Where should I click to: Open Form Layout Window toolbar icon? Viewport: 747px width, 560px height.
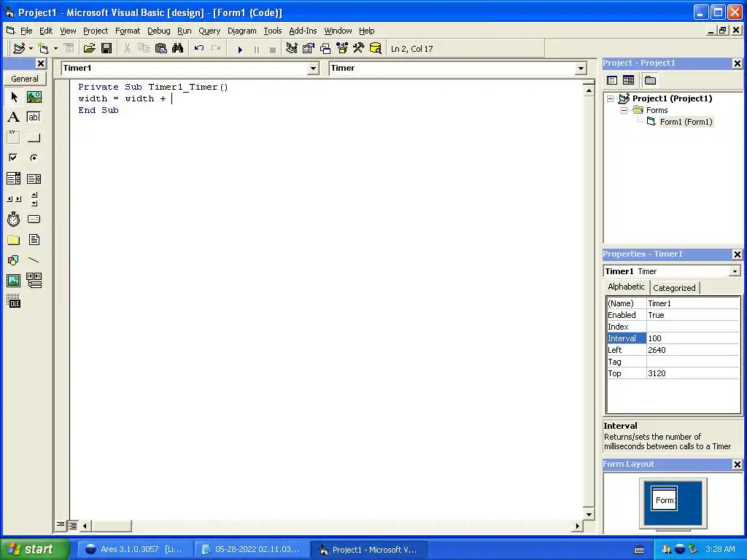tap(325, 48)
